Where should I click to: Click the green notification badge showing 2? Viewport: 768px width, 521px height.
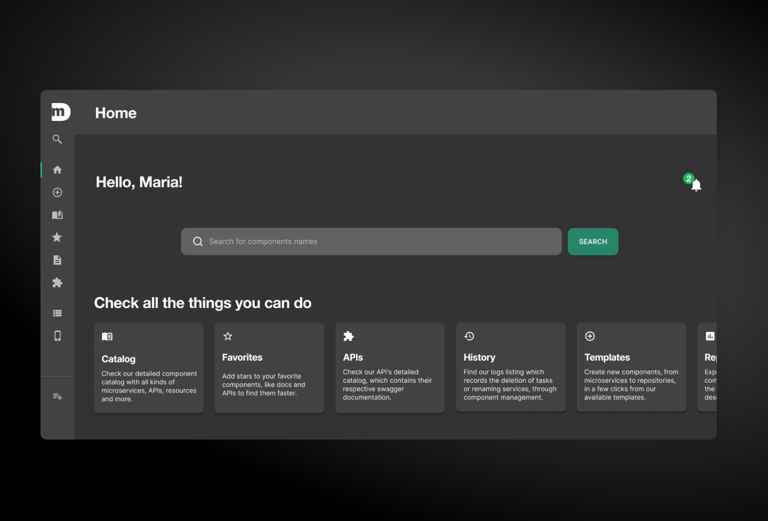click(689, 179)
